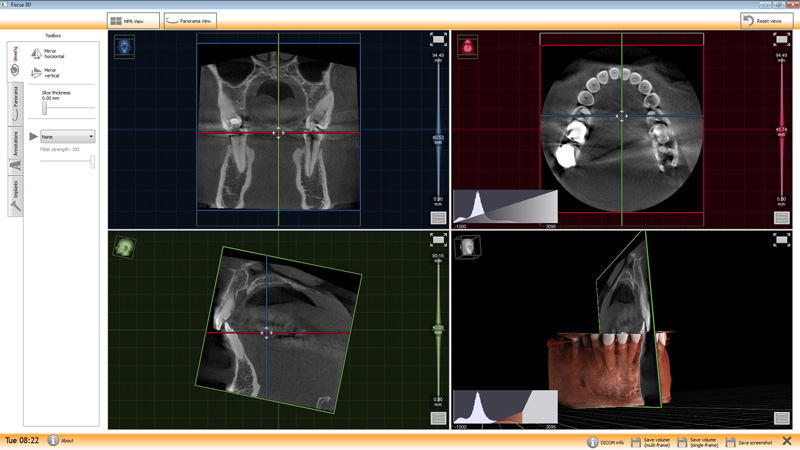Open the axial view options menu

click(x=781, y=217)
